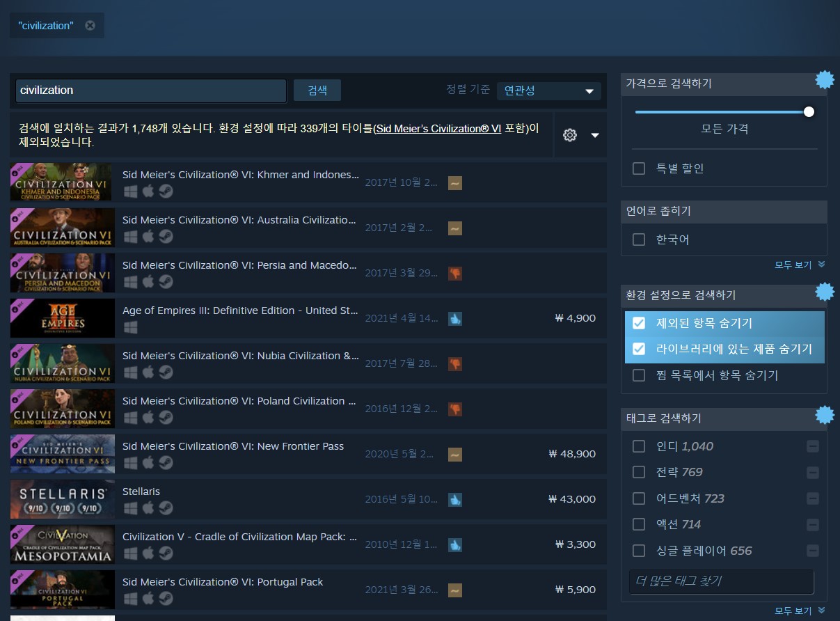Check the 싱글 플레이어 tag filter
This screenshot has height=621, width=840.
pos(638,551)
